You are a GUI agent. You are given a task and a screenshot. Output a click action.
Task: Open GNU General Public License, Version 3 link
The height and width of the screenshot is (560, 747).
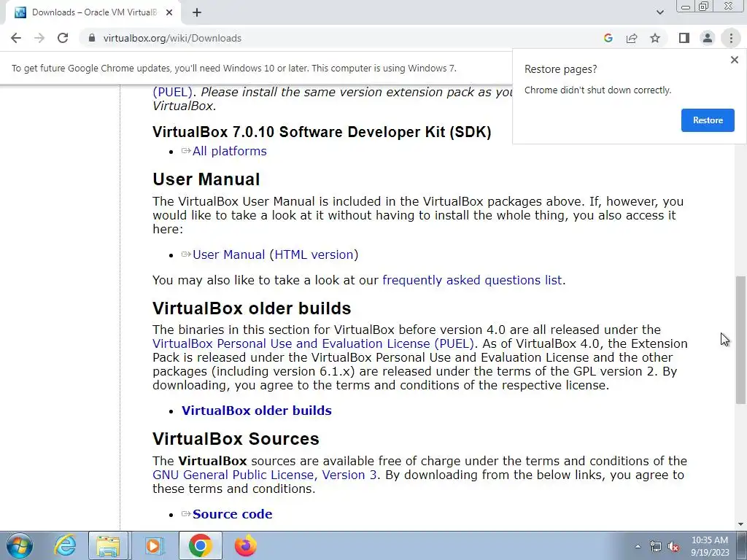(x=264, y=475)
